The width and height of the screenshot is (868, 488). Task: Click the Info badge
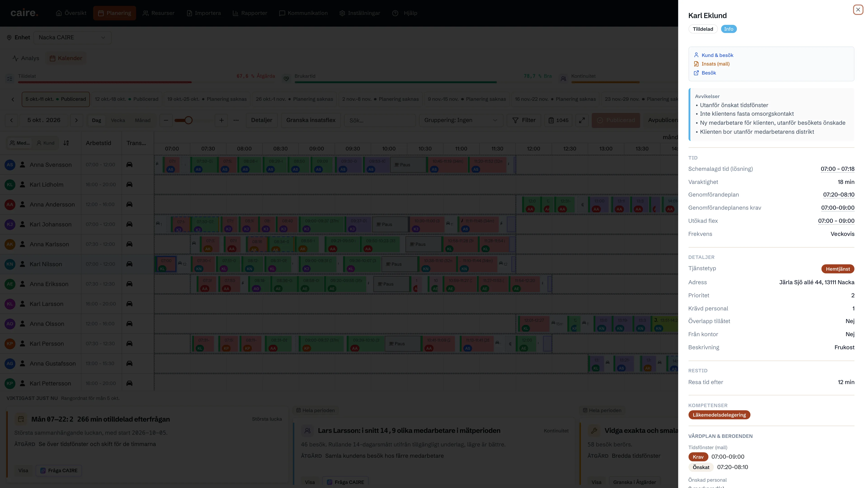(729, 29)
